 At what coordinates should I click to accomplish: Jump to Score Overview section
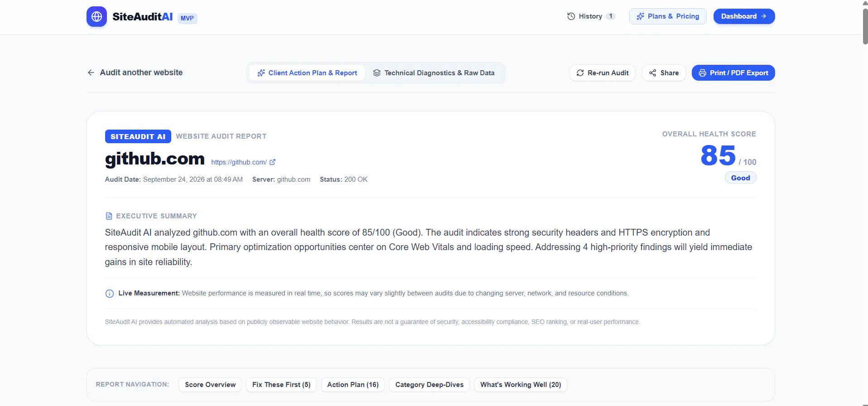(x=210, y=385)
